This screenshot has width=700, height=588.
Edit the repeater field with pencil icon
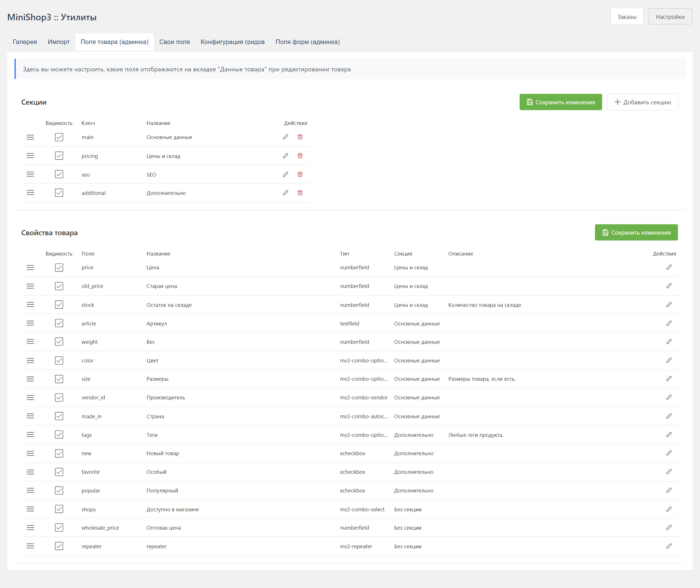pyautogui.click(x=669, y=546)
